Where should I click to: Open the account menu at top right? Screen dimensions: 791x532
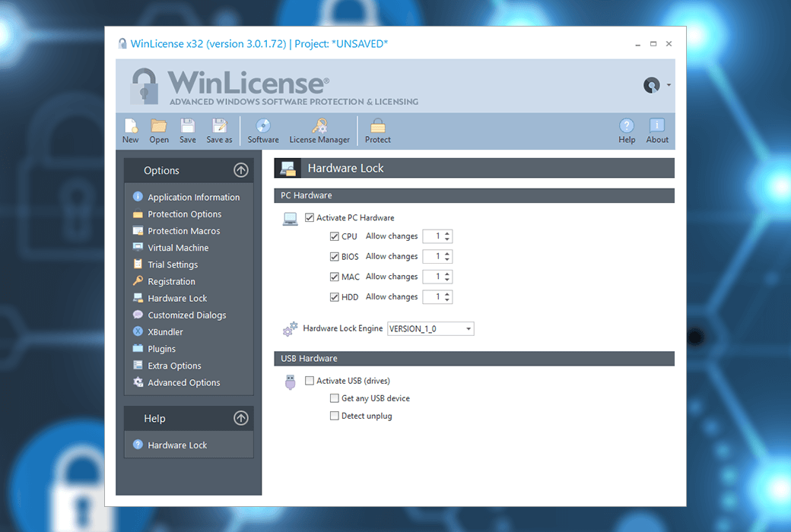pyautogui.click(x=656, y=85)
